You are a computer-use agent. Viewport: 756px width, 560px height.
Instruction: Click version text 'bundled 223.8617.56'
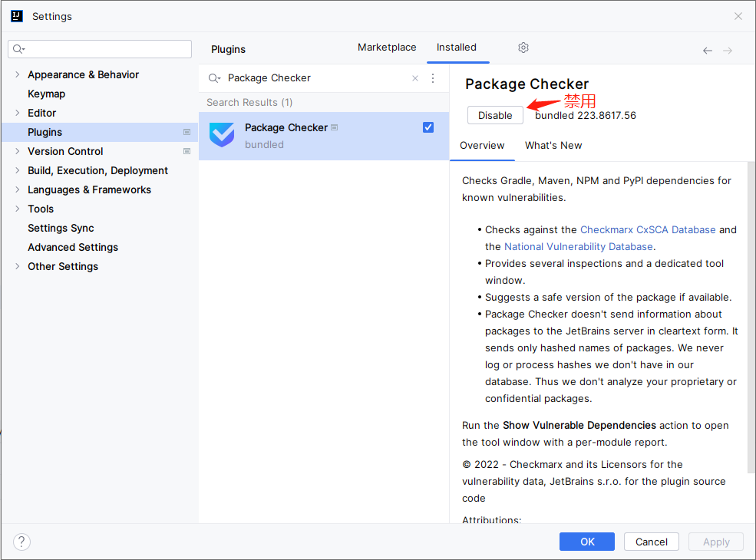pos(586,116)
